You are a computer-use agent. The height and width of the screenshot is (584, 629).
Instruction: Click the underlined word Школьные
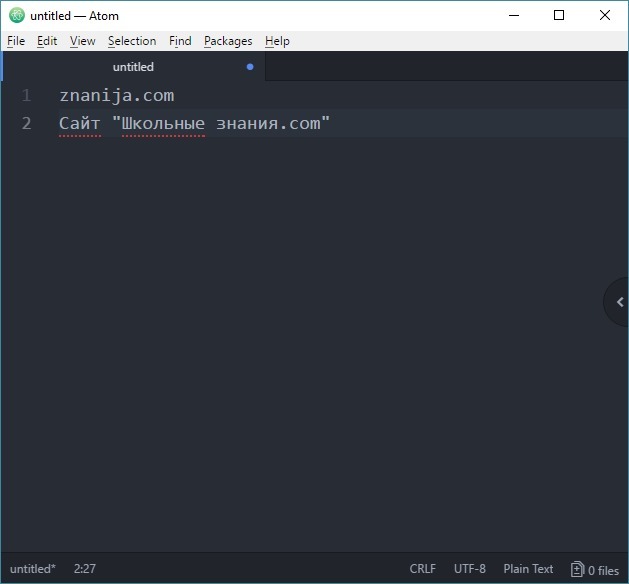pos(163,124)
